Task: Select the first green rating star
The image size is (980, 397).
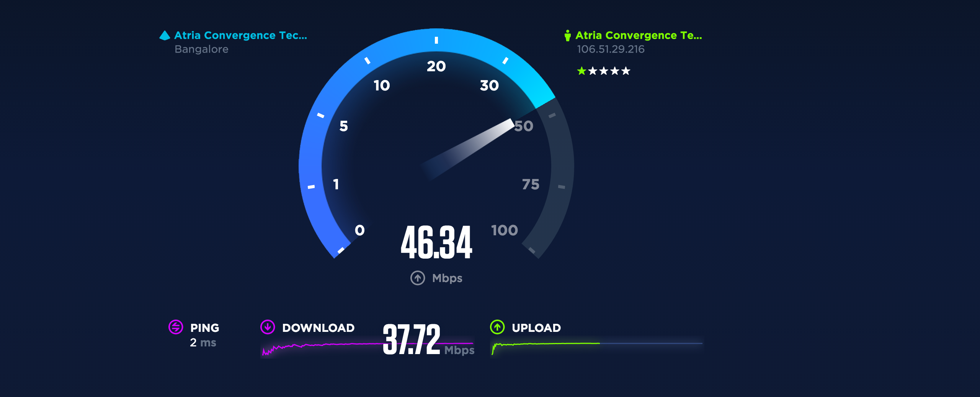Action: point(581,71)
